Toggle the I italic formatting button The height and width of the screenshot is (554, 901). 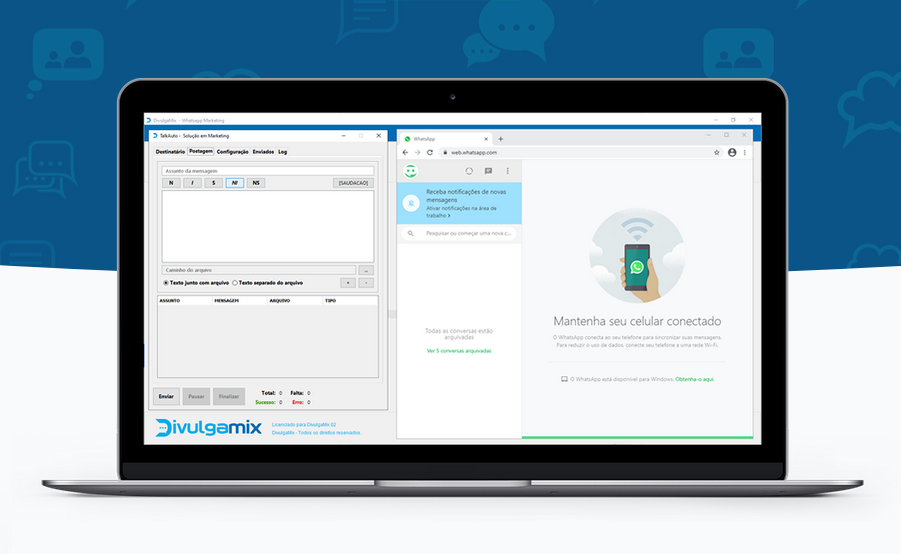click(192, 183)
